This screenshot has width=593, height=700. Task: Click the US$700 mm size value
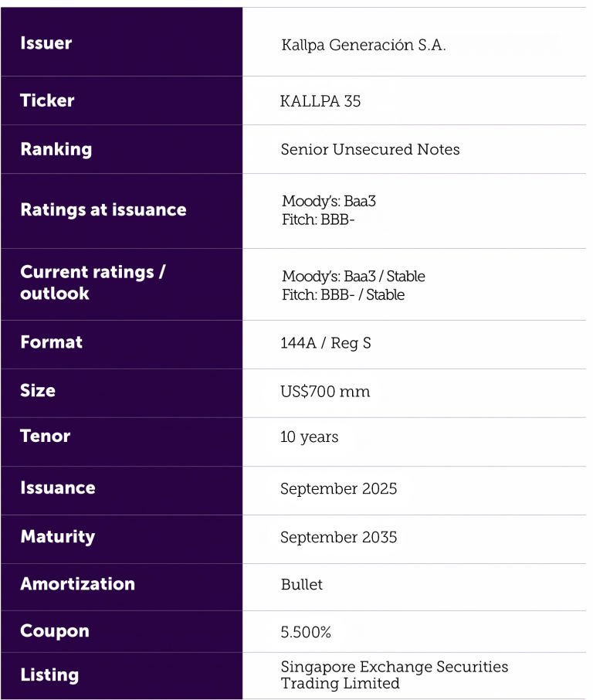point(325,392)
